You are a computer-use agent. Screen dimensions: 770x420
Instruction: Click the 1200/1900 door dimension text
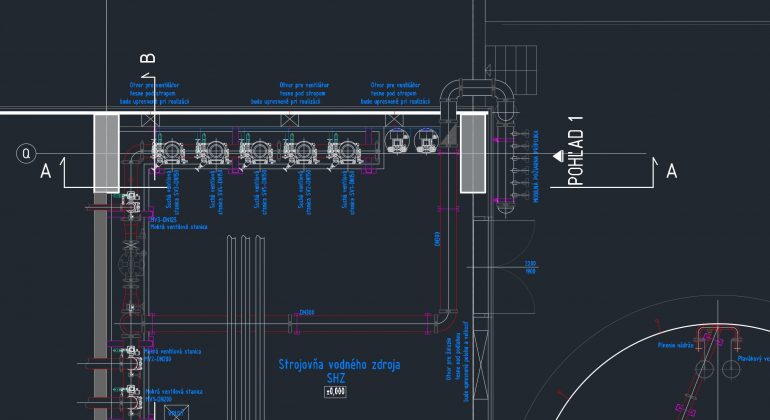(530, 267)
